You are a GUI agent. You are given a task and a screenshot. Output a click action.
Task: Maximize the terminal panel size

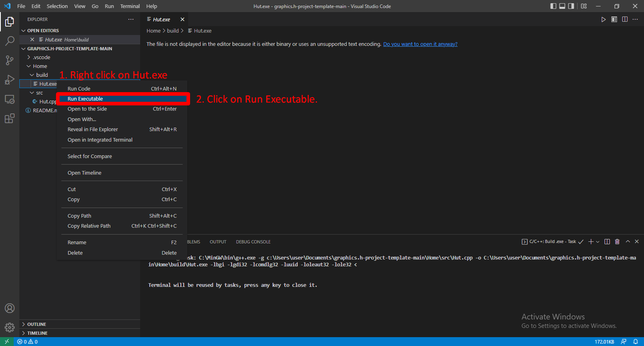pyautogui.click(x=627, y=242)
